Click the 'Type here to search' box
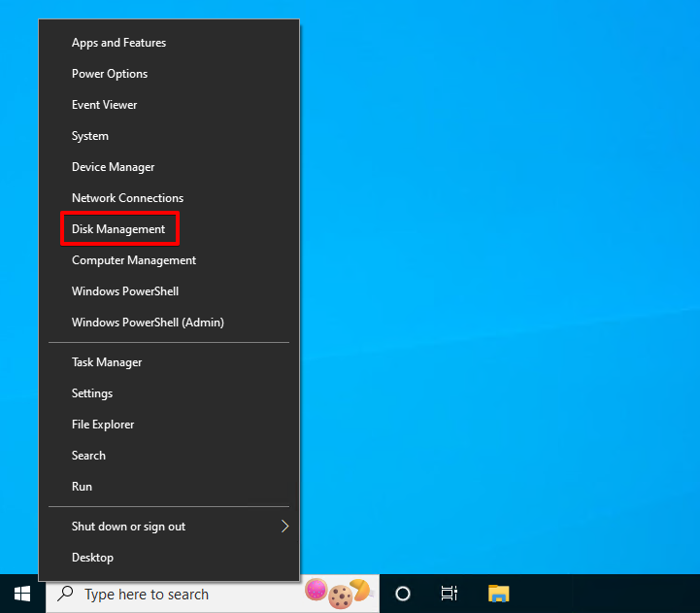 pyautogui.click(x=175, y=595)
